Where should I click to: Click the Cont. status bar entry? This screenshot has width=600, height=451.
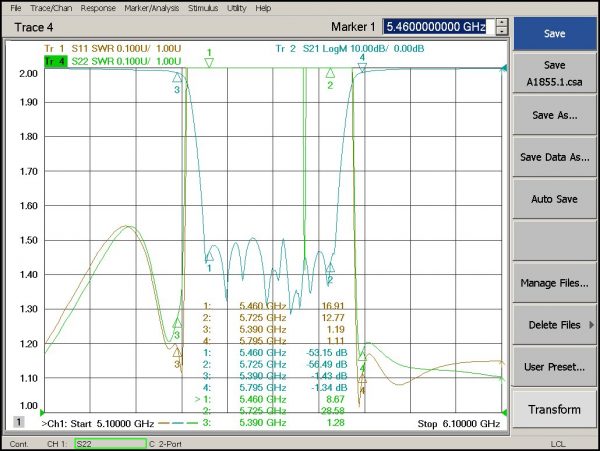point(19,444)
